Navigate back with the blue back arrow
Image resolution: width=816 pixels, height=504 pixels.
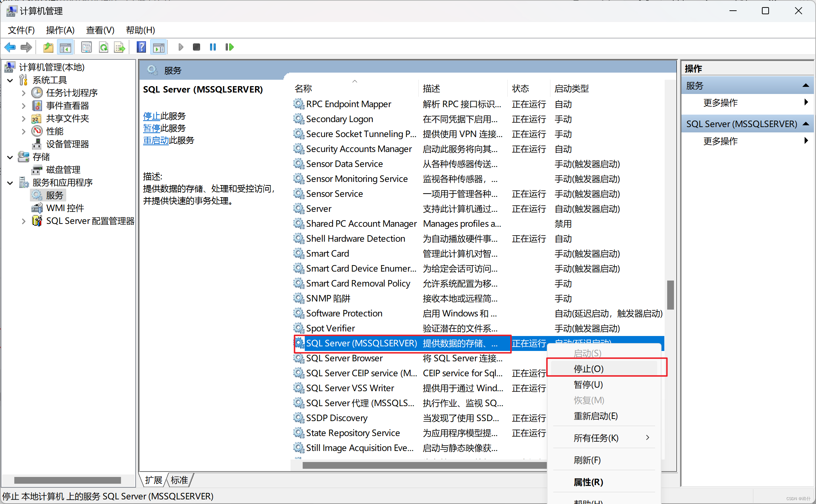click(10, 47)
